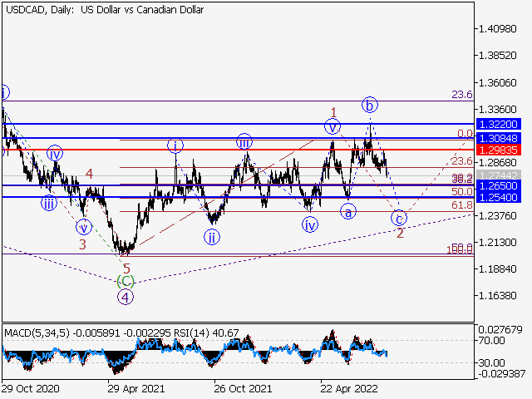Screen dimensions: 532x399
Task: Click circled v label beneath red 1
Action: click(332, 127)
